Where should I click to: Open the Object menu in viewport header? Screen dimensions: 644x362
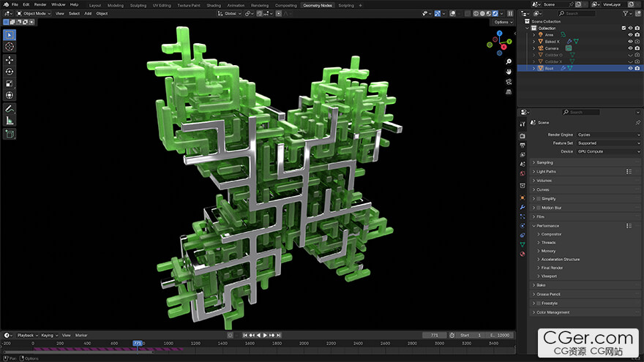pyautogui.click(x=102, y=13)
